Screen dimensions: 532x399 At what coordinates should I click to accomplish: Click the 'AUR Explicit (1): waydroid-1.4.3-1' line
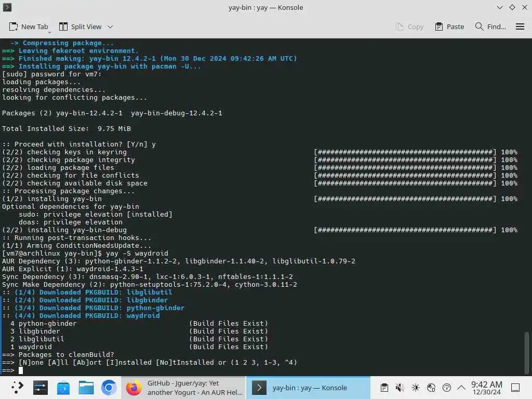(x=73, y=269)
